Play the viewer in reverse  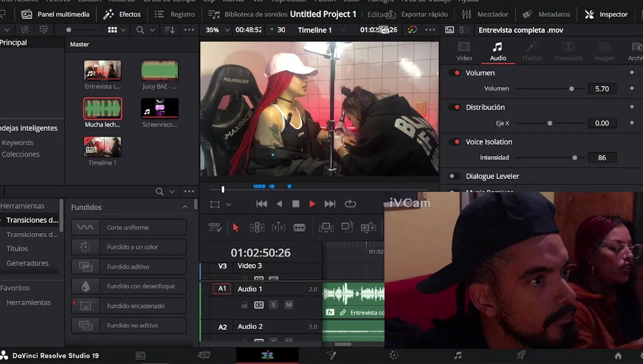point(279,204)
